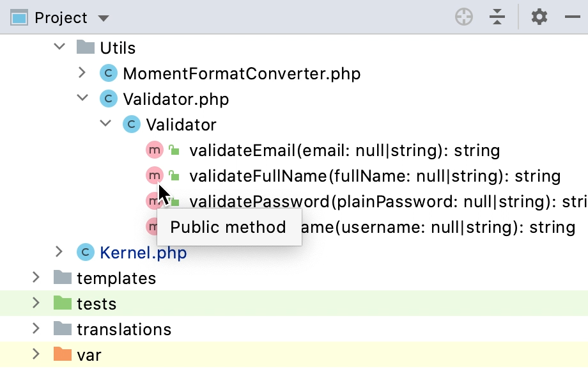The width and height of the screenshot is (588, 371).
Task: Click the Collapse All icon
Action: coord(497,17)
